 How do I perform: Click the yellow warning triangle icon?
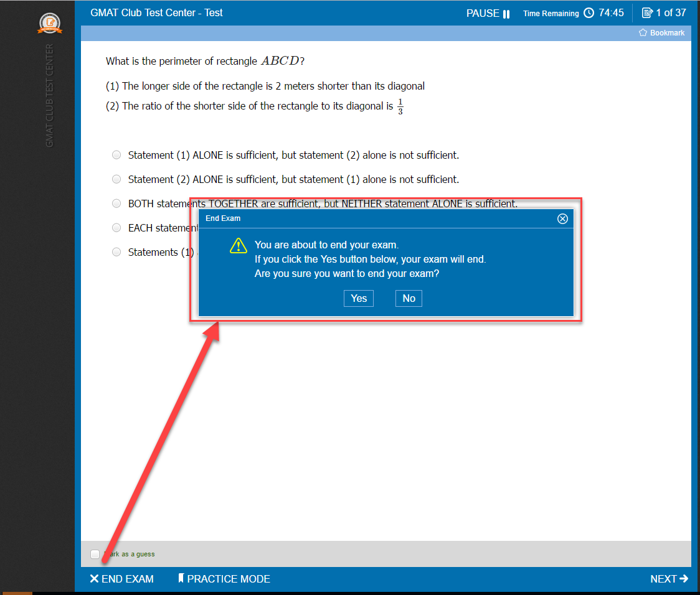pyautogui.click(x=239, y=246)
